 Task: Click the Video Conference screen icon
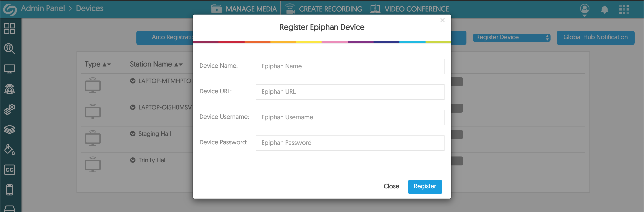point(375,9)
